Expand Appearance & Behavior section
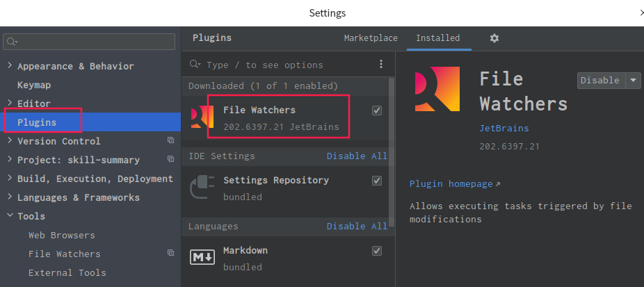This screenshot has height=287, width=644. click(10, 66)
